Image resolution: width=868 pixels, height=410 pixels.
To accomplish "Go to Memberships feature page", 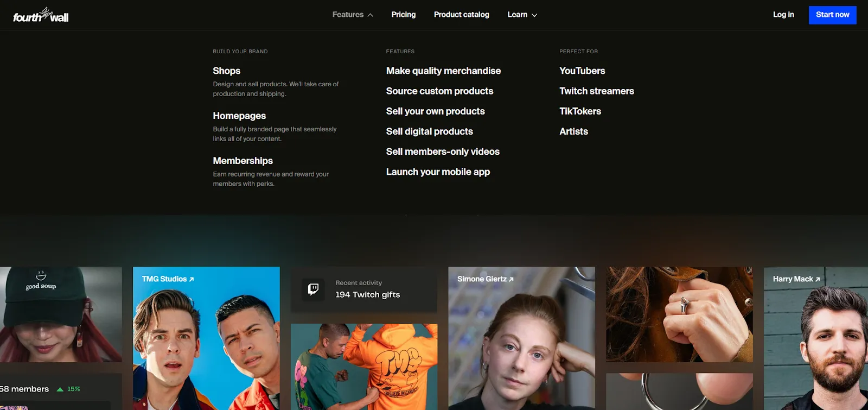I will [x=242, y=161].
